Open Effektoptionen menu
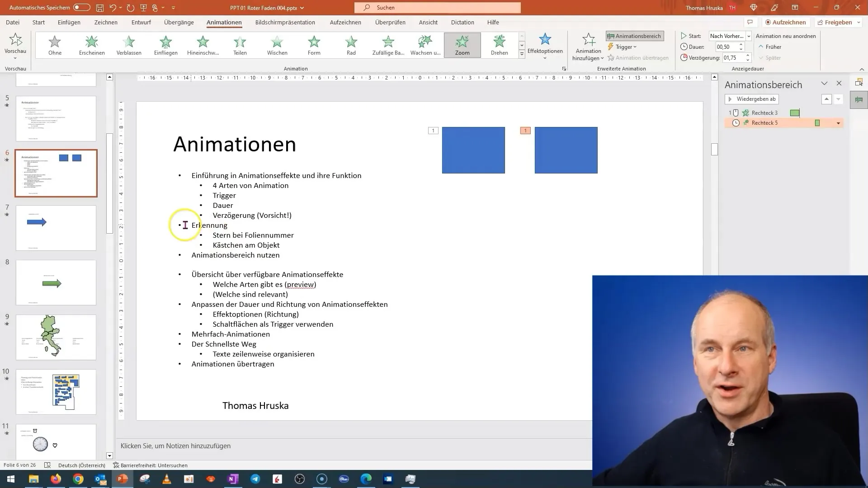This screenshot has width=868, height=488. (545, 47)
